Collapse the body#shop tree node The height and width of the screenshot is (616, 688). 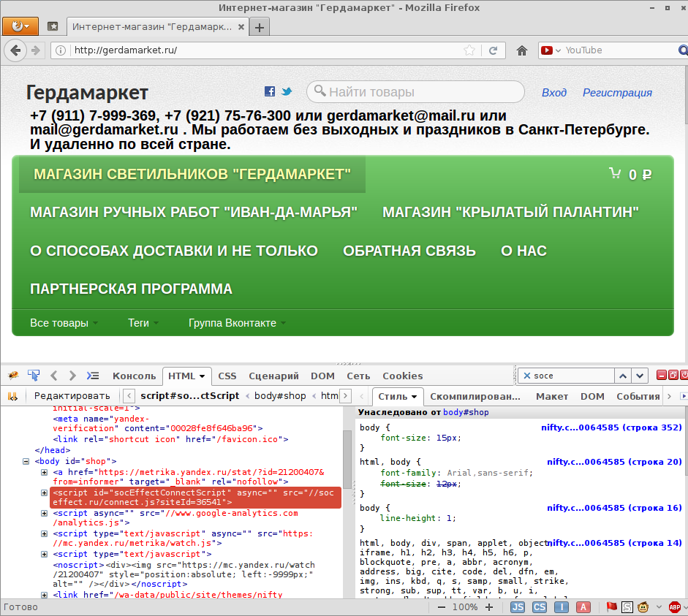tap(27, 462)
